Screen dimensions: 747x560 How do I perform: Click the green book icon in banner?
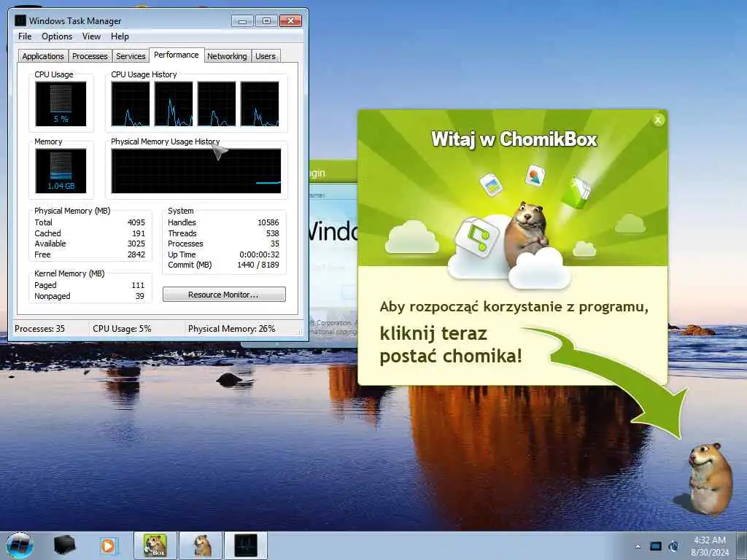[x=576, y=192]
